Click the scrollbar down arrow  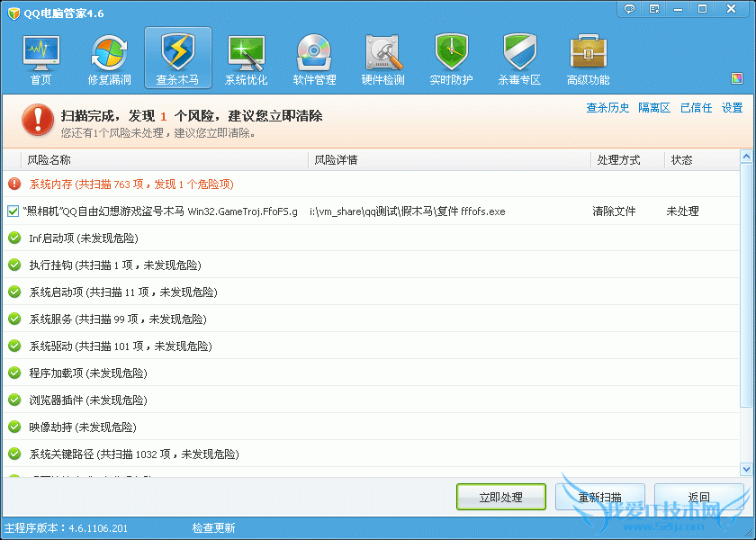(746, 469)
